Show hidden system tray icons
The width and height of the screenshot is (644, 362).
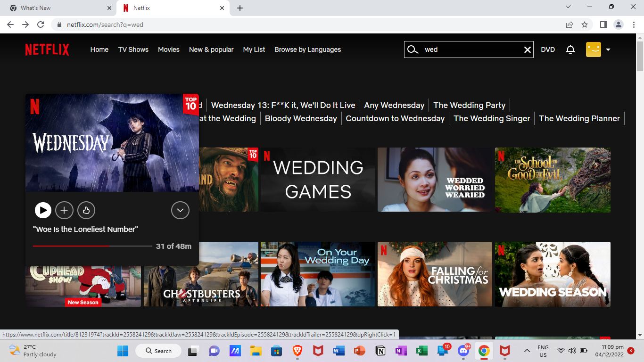tap(527, 351)
